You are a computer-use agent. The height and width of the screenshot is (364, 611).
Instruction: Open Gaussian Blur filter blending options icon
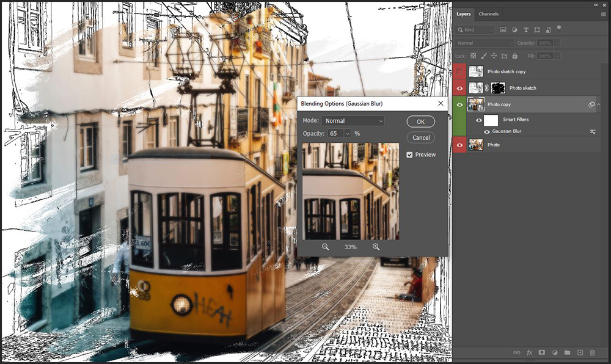pos(593,131)
